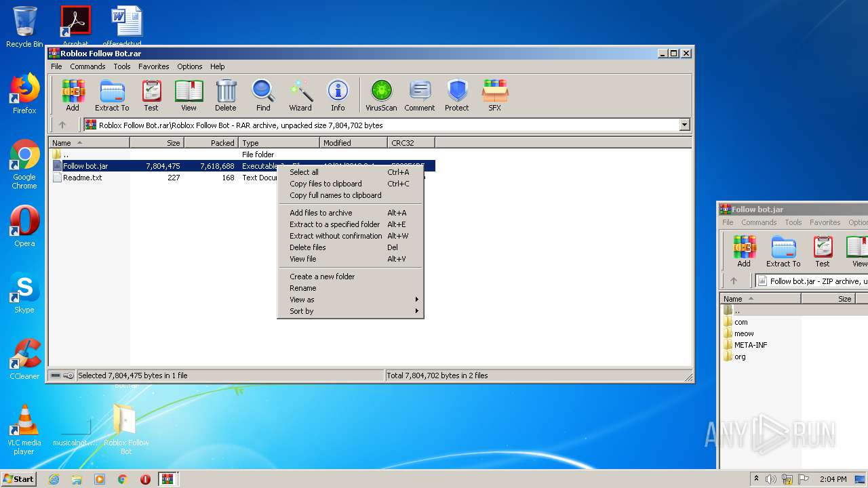868x488 pixels.
Task: Click the Delete trash can toolbar icon
Action: pos(226,96)
